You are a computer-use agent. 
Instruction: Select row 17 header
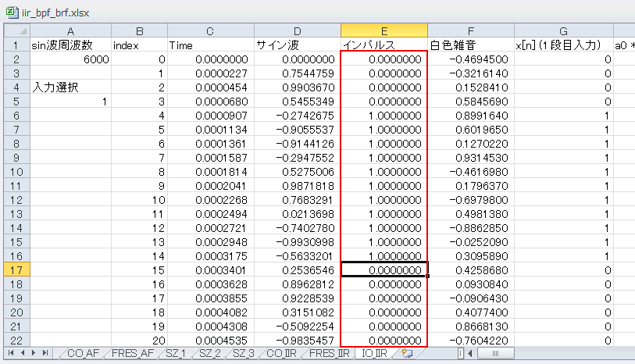coord(17,270)
